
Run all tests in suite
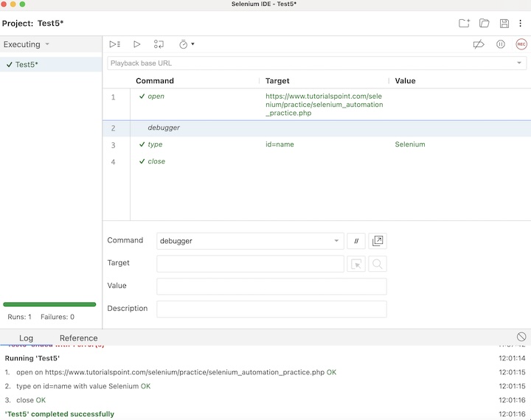click(114, 44)
